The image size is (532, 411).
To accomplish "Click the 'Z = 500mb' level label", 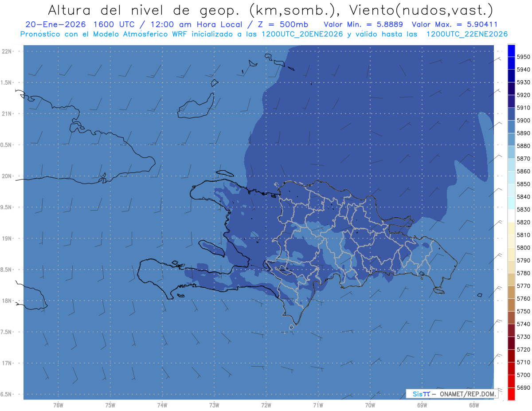I will tap(283, 24).
